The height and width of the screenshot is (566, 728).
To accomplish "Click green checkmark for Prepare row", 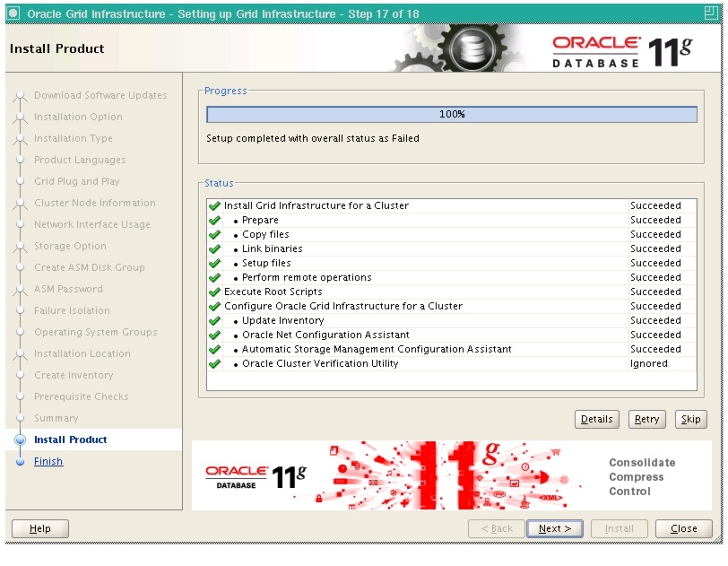I will pos(214,221).
